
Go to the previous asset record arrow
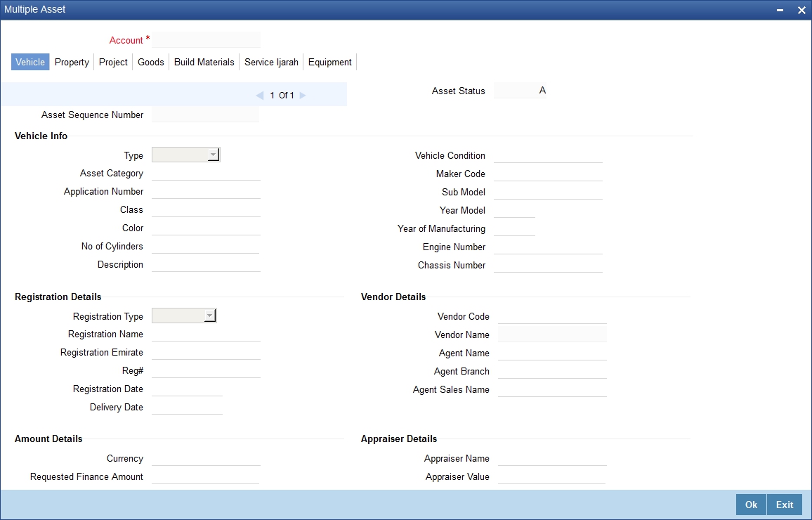pyautogui.click(x=260, y=96)
